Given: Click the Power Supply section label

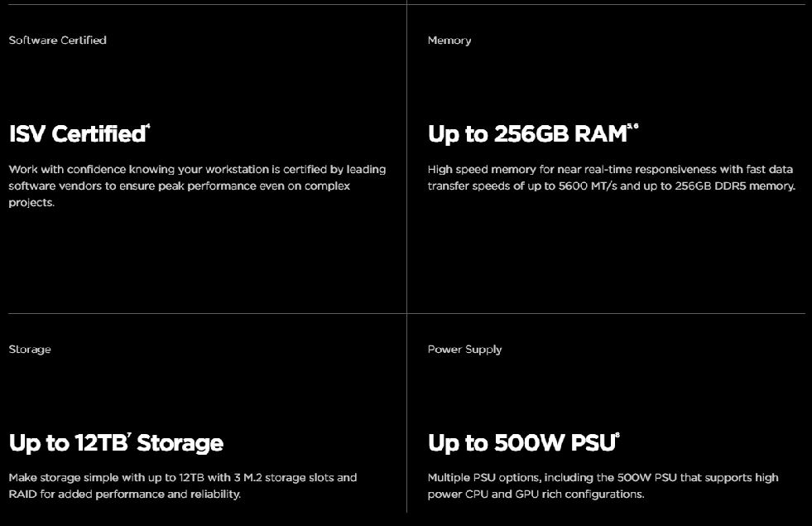Looking at the screenshot, I should click(464, 349).
